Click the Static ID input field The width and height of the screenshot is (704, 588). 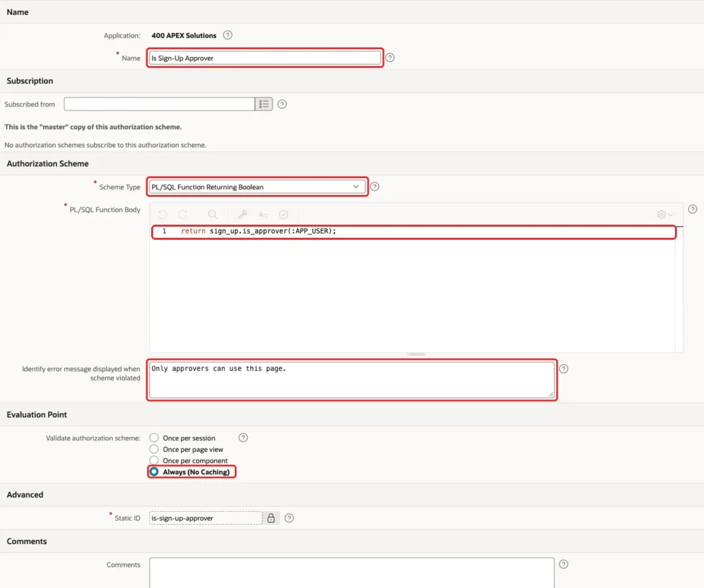tap(206, 518)
